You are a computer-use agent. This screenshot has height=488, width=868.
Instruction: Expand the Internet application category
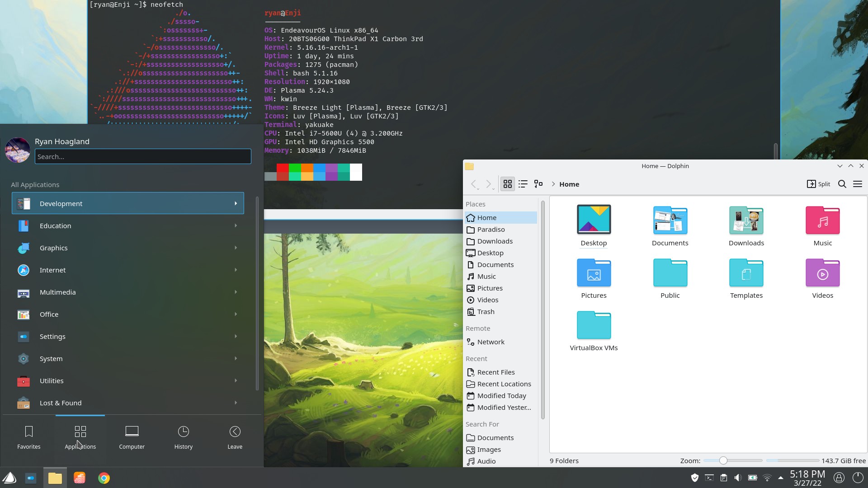click(128, 270)
